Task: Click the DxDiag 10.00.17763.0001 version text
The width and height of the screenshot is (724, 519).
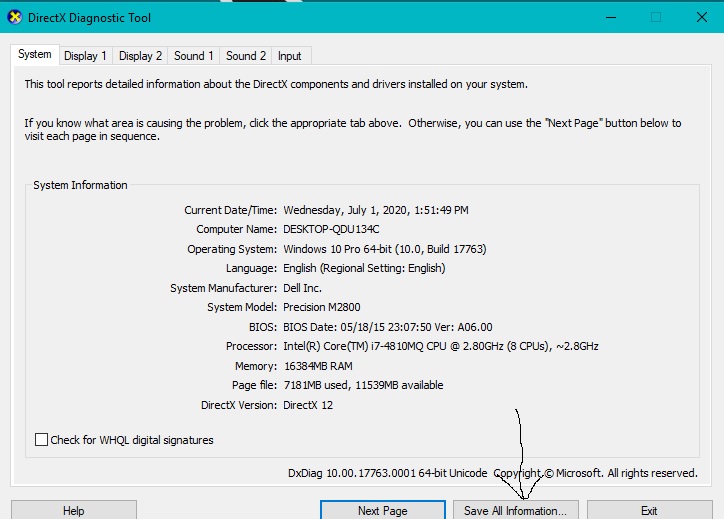Action: coord(387,473)
